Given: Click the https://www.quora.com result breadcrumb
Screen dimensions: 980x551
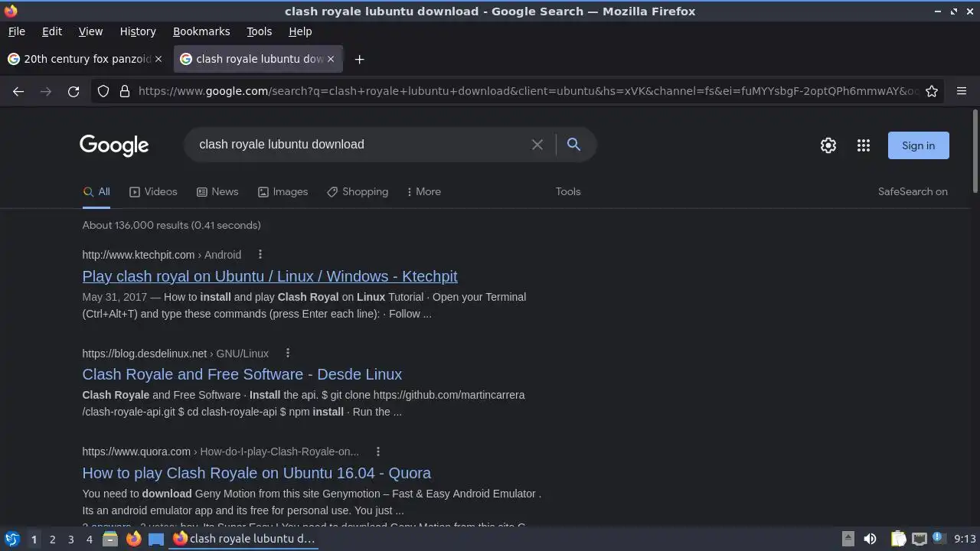Looking at the screenshot, I should pyautogui.click(x=220, y=452).
